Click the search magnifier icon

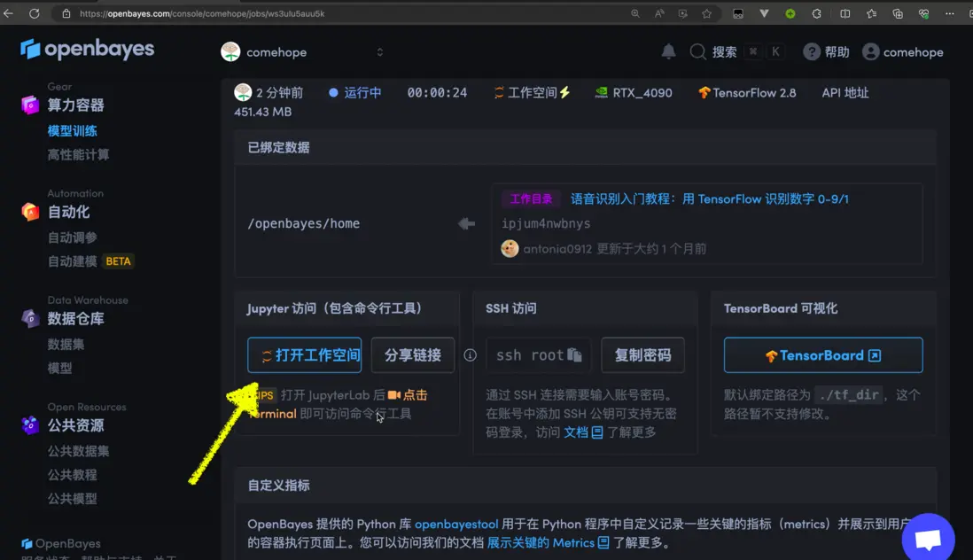pos(697,52)
